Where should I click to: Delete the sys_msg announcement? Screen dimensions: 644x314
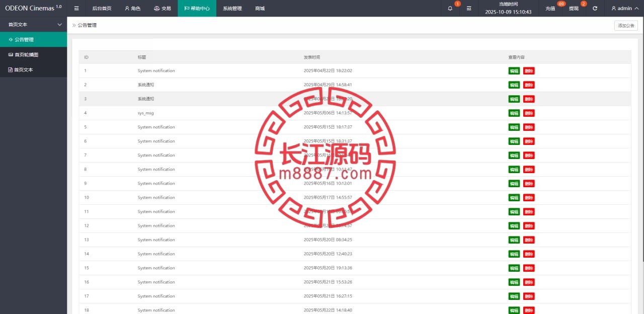click(529, 113)
